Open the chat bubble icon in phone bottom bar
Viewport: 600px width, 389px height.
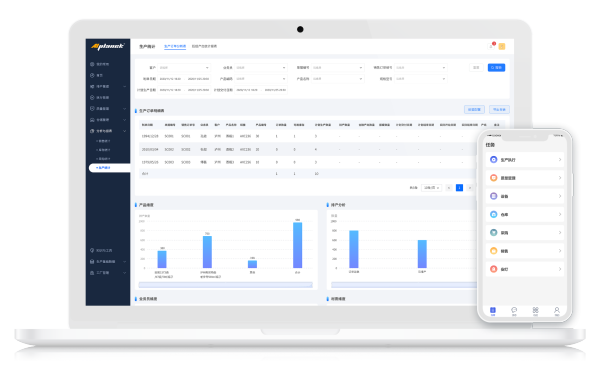[x=514, y=311]
